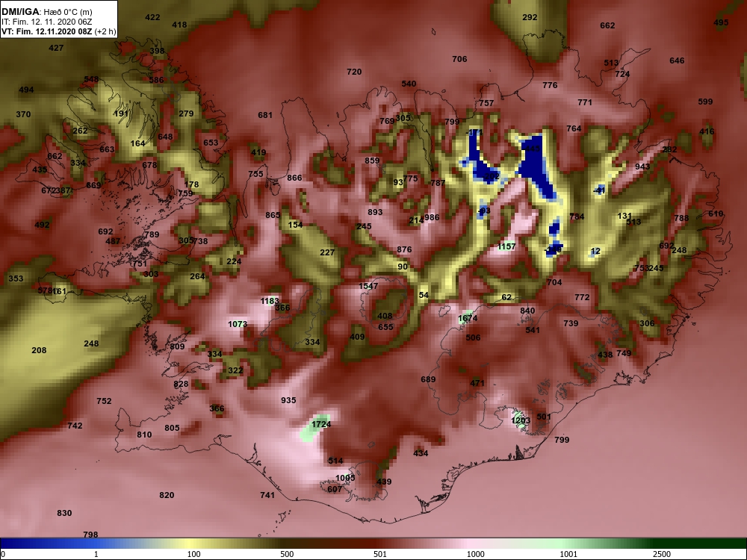Click the map value 154

295,224
